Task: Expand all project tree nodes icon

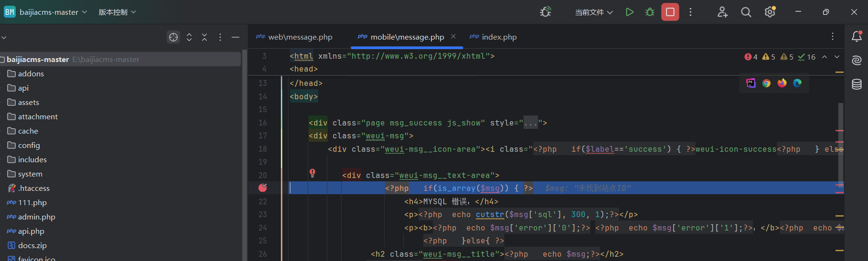Action: [189, 37]
